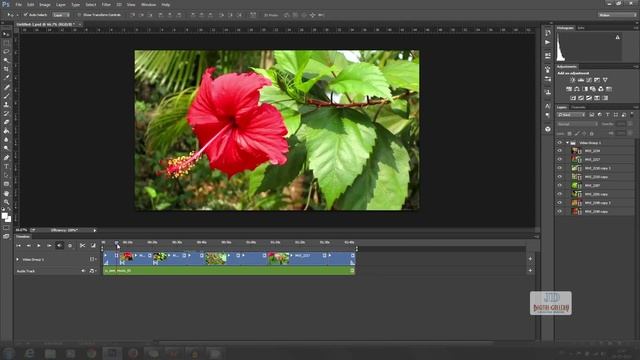
Task: Toggle Quick Mask mode
Action: click(x=6, y=228)
